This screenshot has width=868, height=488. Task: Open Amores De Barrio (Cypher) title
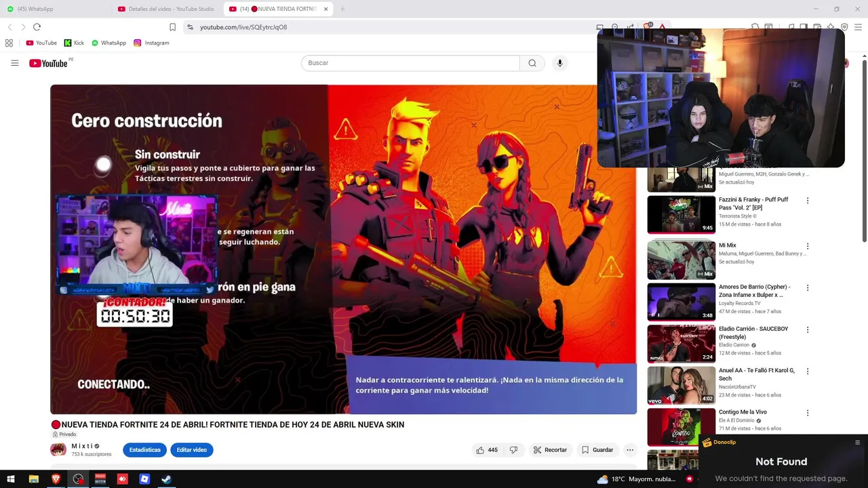754,291
